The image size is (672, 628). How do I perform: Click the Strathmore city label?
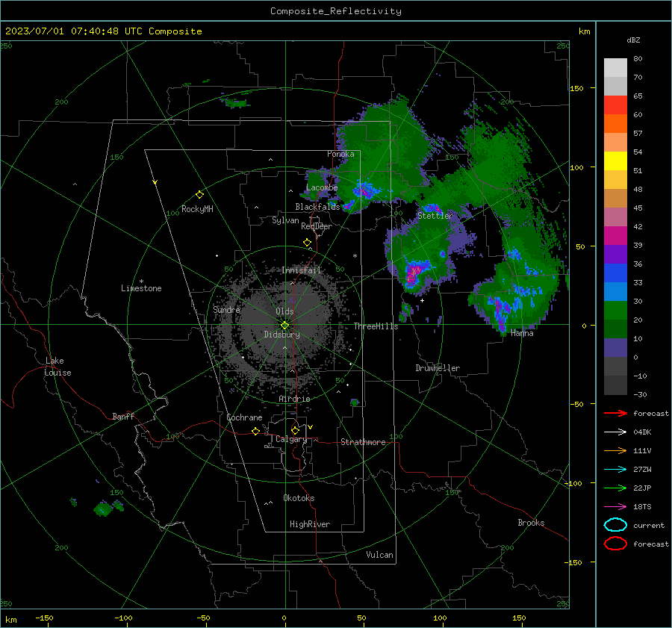363,442
